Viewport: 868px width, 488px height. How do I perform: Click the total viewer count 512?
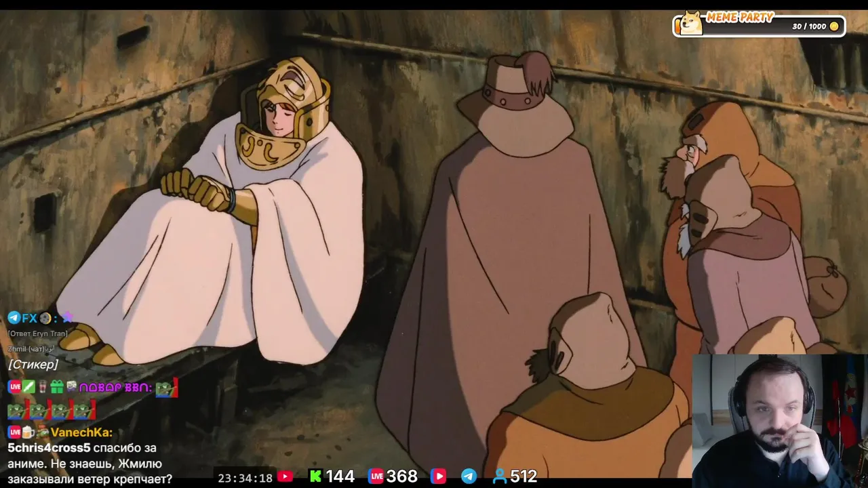coord(524,476)
